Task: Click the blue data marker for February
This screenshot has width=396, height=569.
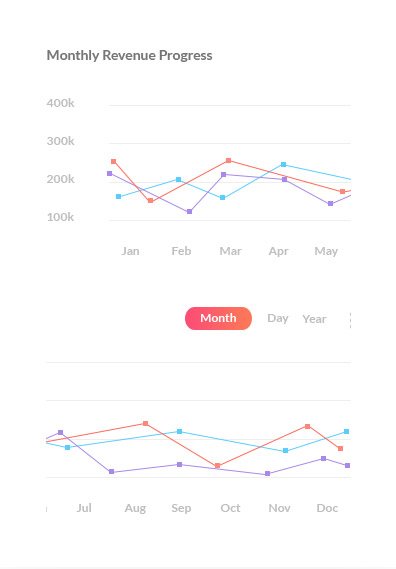Action: pos(178,179)
